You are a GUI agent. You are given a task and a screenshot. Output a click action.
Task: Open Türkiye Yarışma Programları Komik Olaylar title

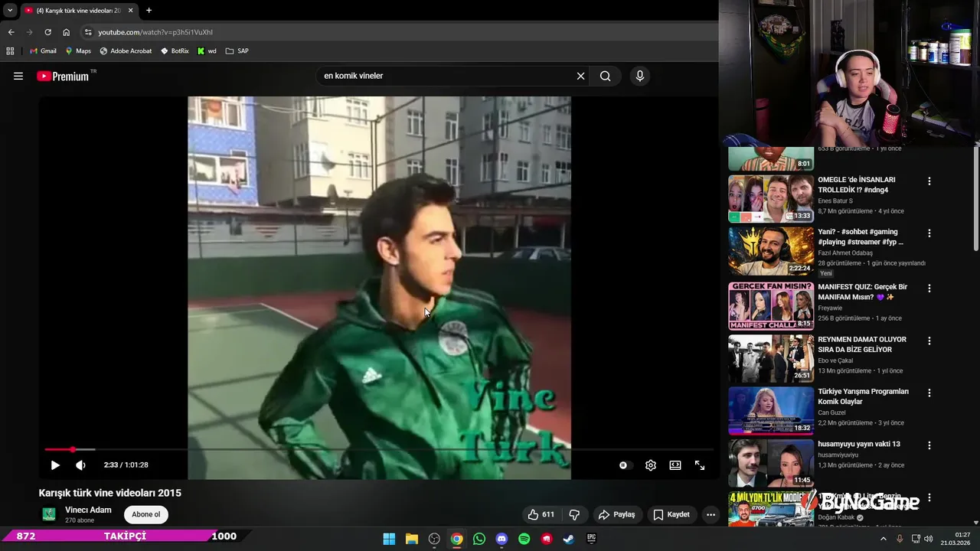[863, 396]
